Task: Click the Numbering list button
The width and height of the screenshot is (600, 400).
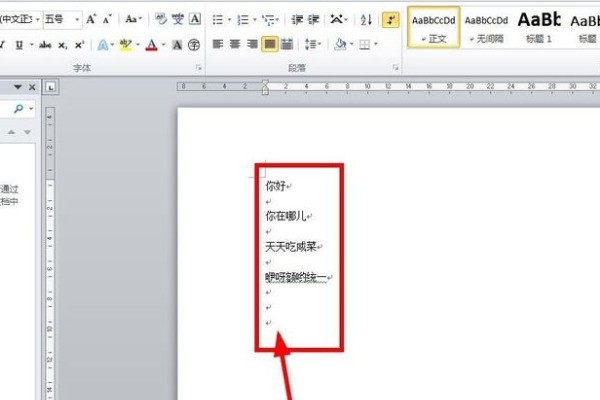Action: click(243, 20)
